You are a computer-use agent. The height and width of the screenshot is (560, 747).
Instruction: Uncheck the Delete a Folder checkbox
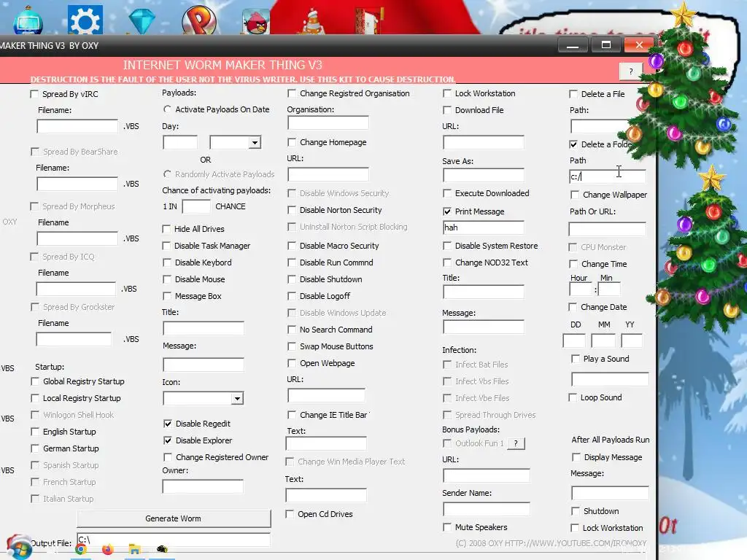pyautogui.click(x=573, y=144)
